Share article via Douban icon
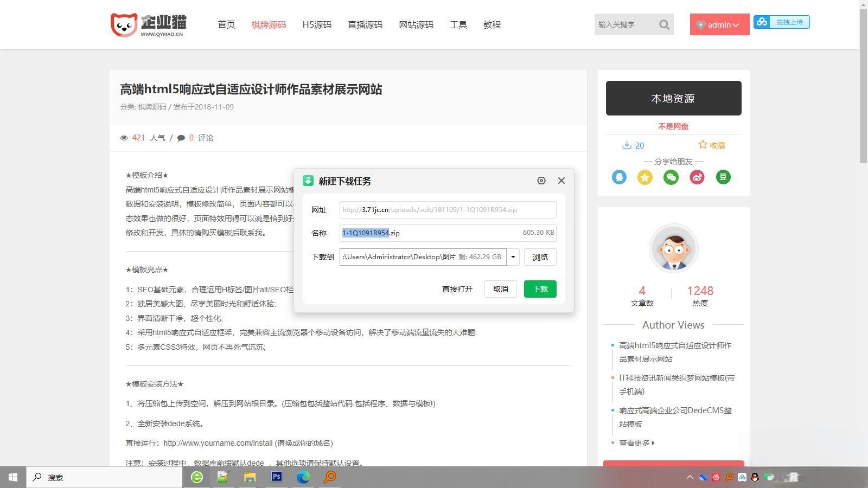 723,177
